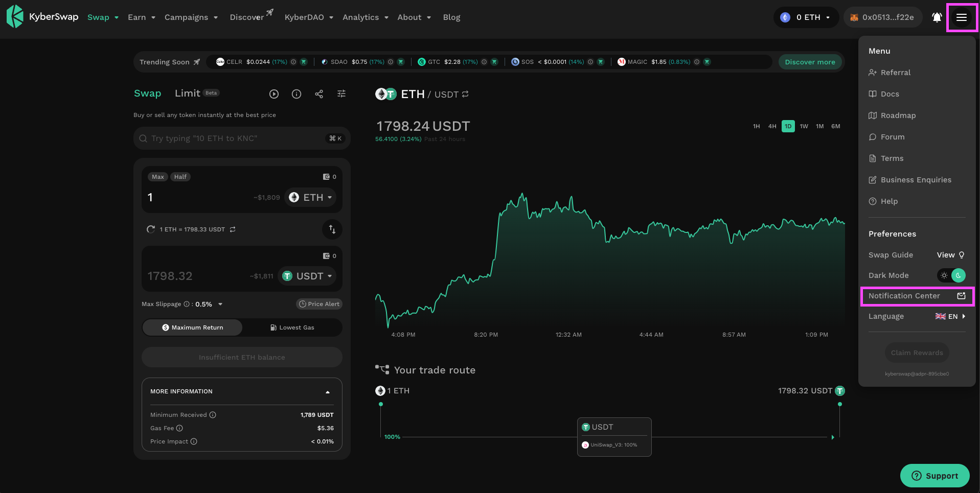This screenshot has width=980, height=493.
Task: Select the Maximum Return option
Action: tap(192, 327)
